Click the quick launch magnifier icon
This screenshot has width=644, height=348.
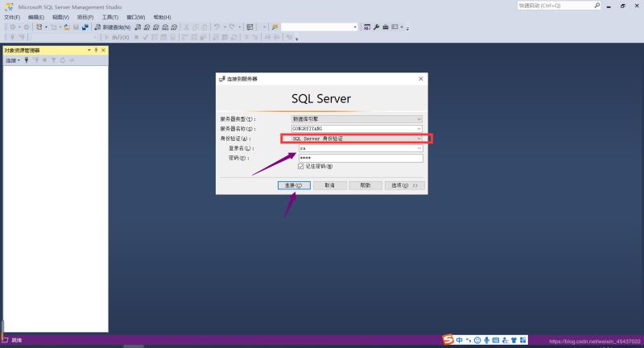coord(597,6)
